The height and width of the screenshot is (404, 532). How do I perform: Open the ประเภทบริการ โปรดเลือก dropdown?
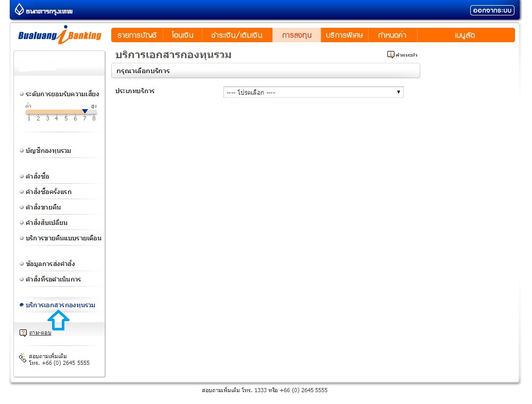point(314,92)
